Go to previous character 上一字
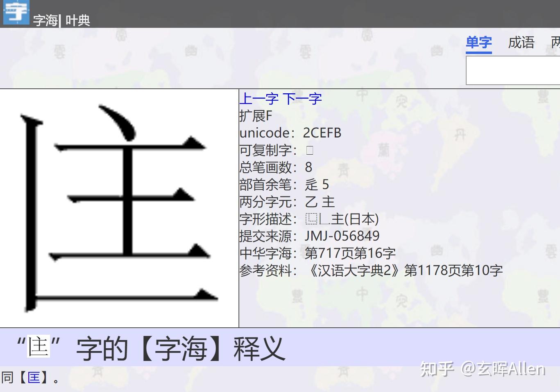Screen dimensions: 560x392 259,99
